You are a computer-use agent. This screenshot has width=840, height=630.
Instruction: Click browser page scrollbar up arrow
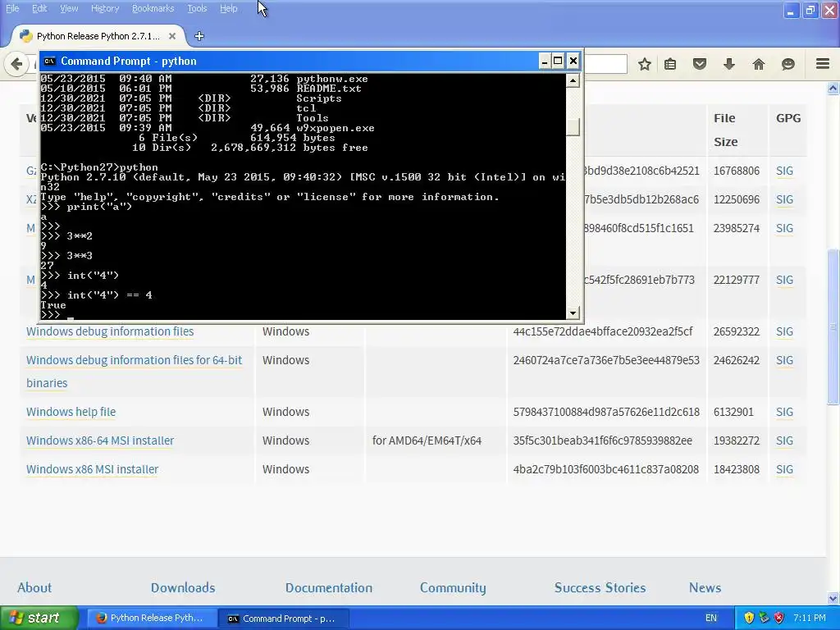coord(833,89)
